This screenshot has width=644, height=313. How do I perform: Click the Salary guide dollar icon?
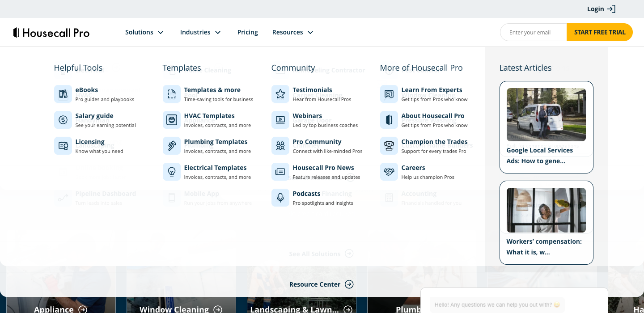(63, 120)
